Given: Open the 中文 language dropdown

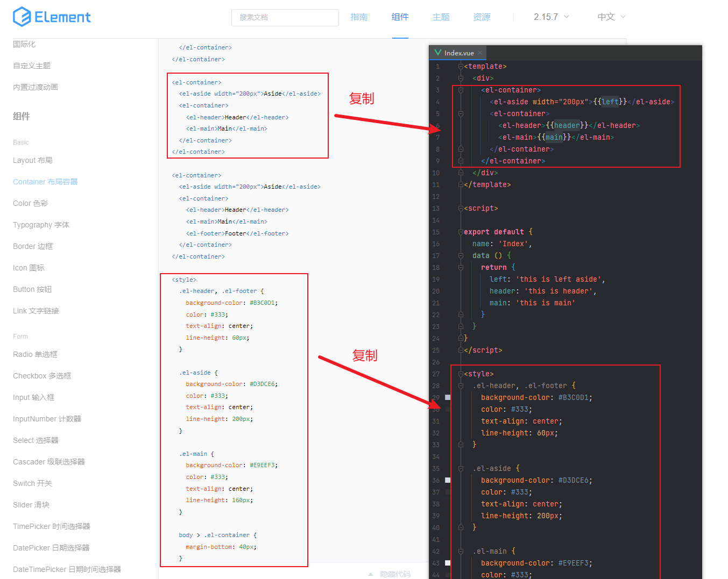Looking at the screenshot, I should pos(612,17).
